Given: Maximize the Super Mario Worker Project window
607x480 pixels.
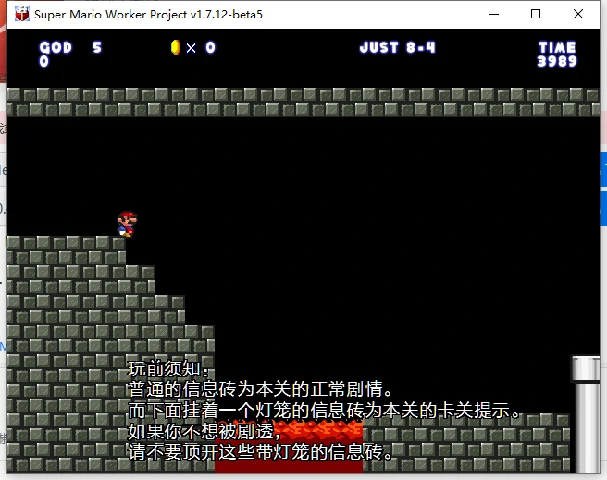Looking at the screenshot, I should (x=535, y=14).
